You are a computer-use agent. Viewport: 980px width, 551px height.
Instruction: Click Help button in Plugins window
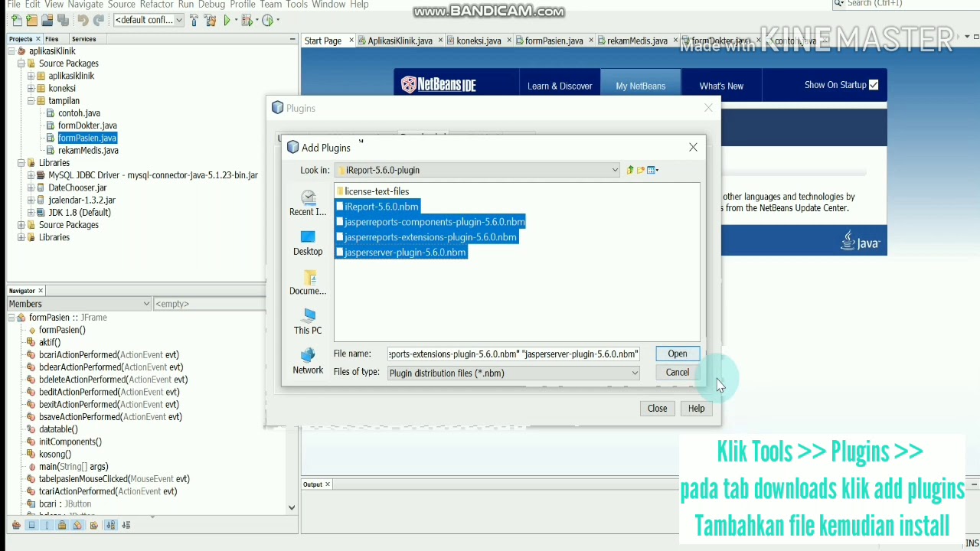(x=696, y=408)
